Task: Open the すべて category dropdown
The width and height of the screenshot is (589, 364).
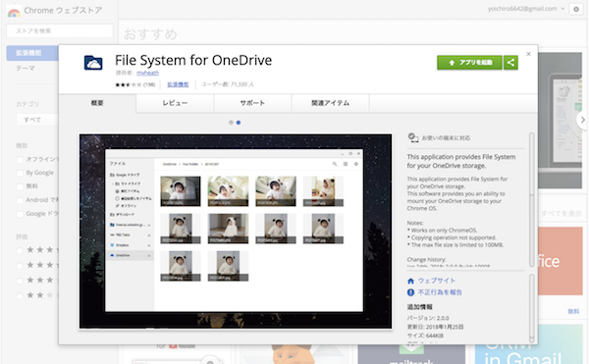Action: [37, 120]
